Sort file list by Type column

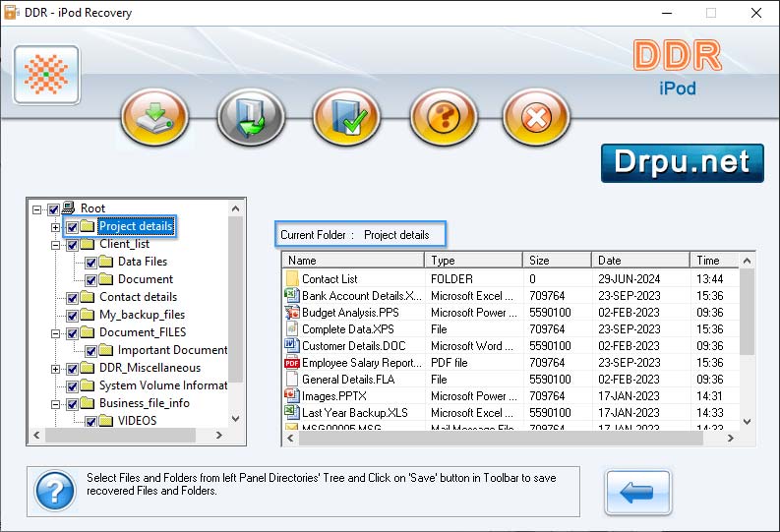click(x=473, y=260)
